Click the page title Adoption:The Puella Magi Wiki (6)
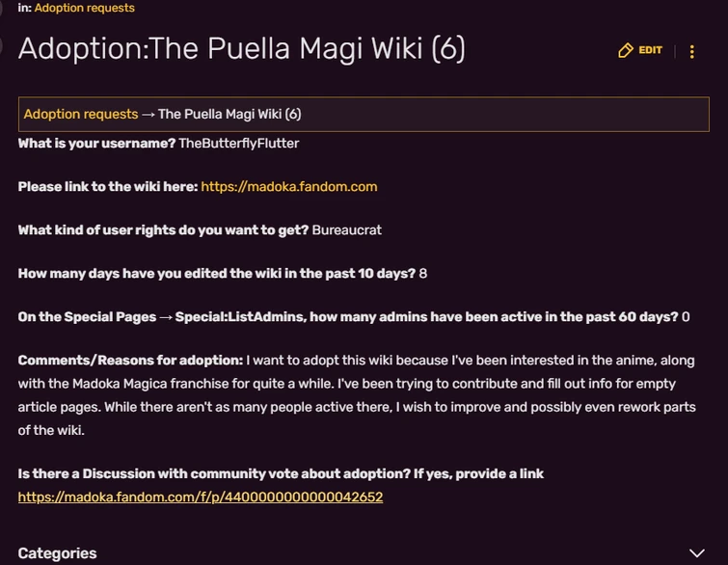Screen dimensions: 728x565 tap(241, 48)
